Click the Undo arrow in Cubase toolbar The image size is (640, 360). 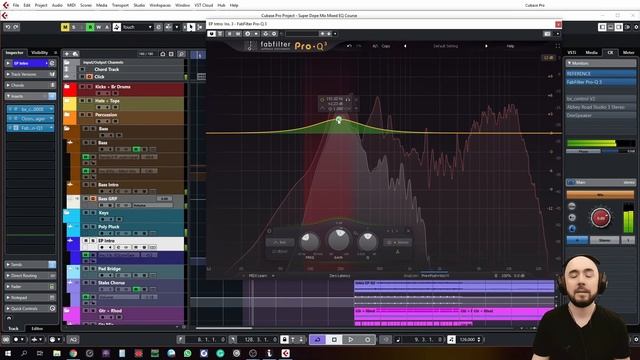[8, 27]
